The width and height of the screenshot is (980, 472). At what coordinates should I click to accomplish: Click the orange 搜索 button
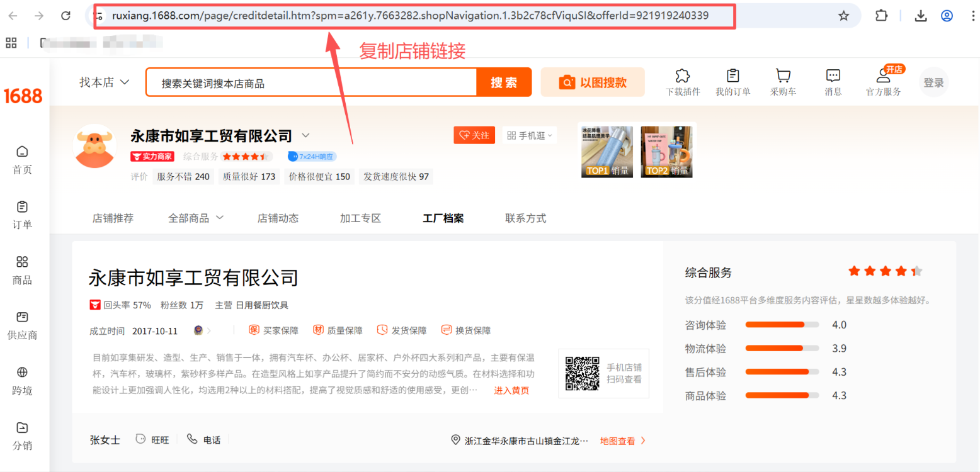tap(504, 82)
